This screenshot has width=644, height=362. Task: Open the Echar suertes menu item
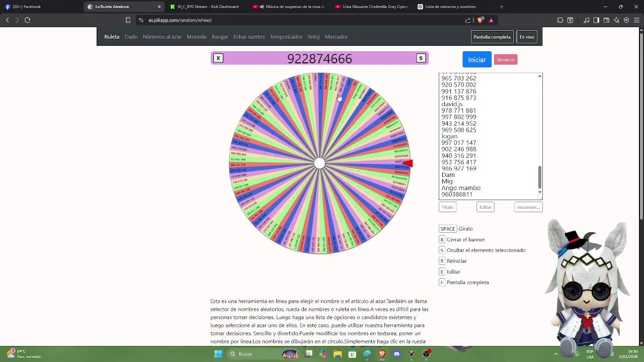tap(249, 37)
